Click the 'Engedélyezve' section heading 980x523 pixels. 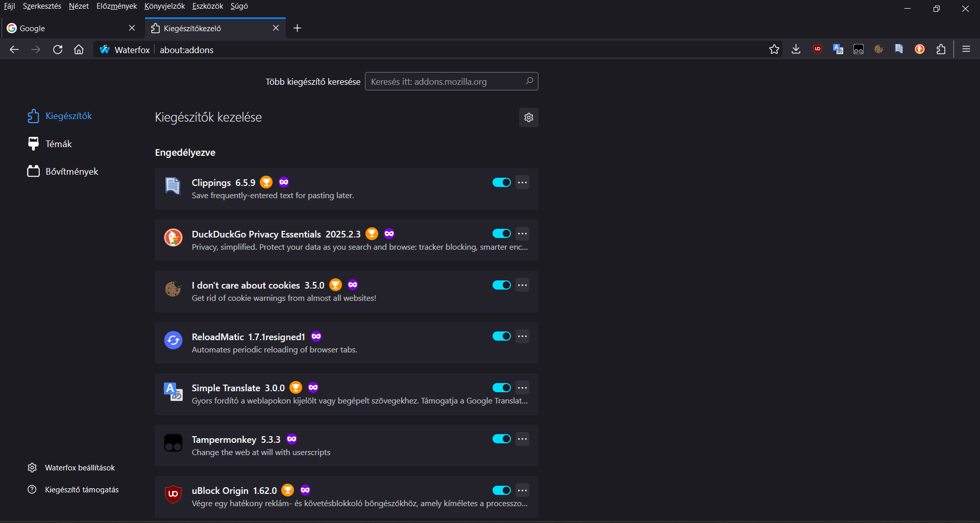coord(185,152)
